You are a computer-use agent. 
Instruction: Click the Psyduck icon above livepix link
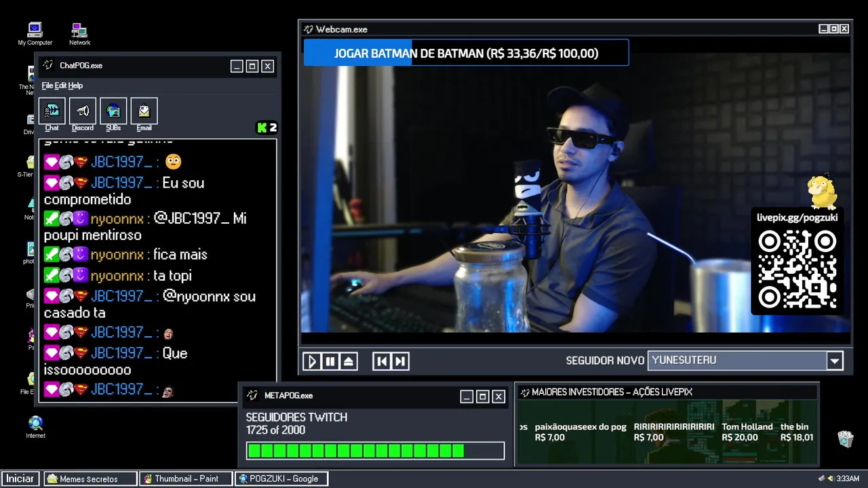pos(823,192)
